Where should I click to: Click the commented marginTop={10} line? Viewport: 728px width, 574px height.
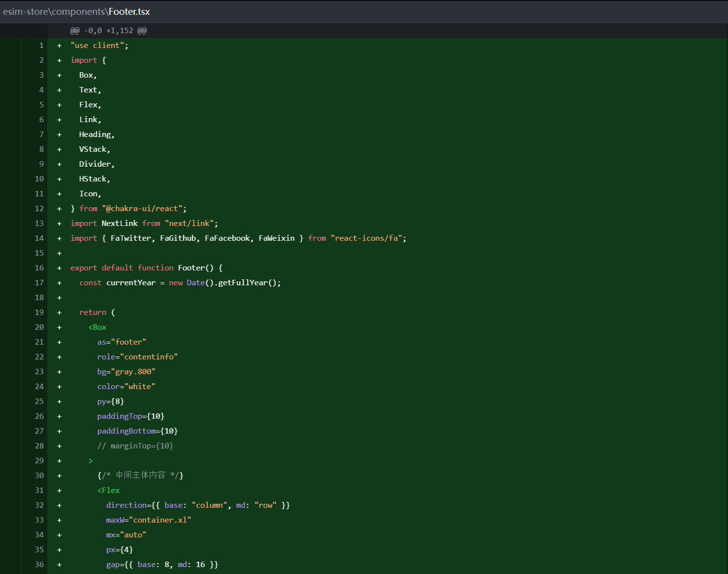point(135,446)
